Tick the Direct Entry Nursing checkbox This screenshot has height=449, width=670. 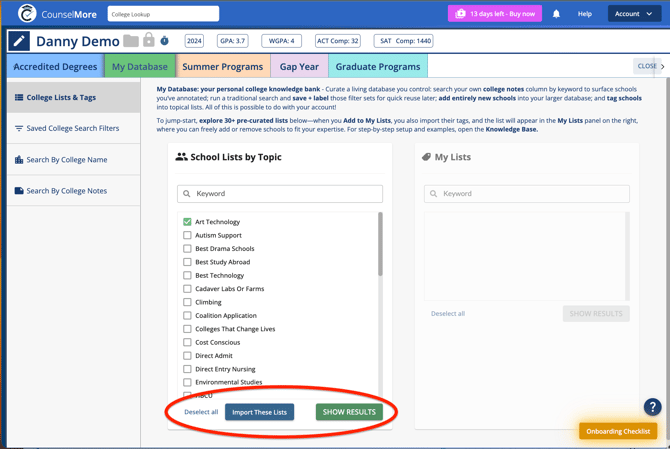point(187,369)
